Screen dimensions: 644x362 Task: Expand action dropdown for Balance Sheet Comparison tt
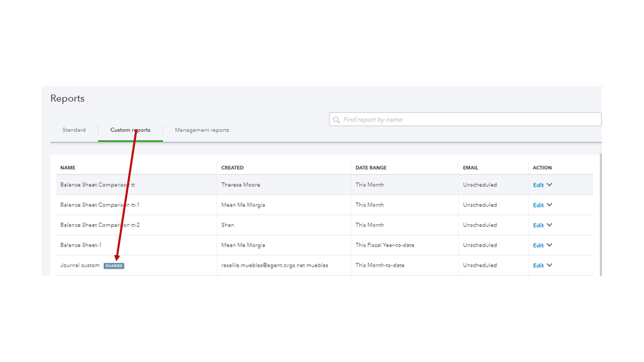pos(550,185)
